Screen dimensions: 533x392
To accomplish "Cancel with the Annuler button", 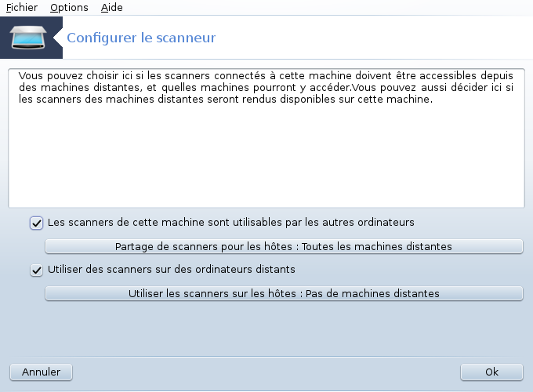I will 41,372.
